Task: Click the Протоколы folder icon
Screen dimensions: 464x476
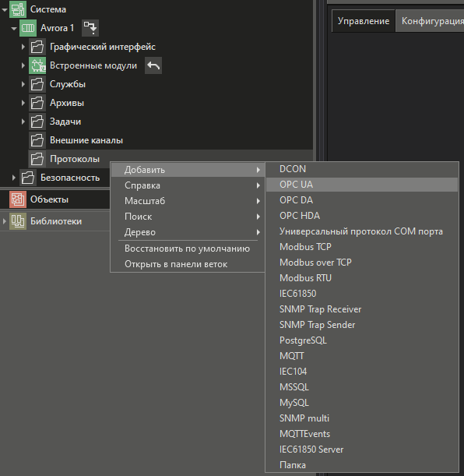Action: (x=37, y=159)
